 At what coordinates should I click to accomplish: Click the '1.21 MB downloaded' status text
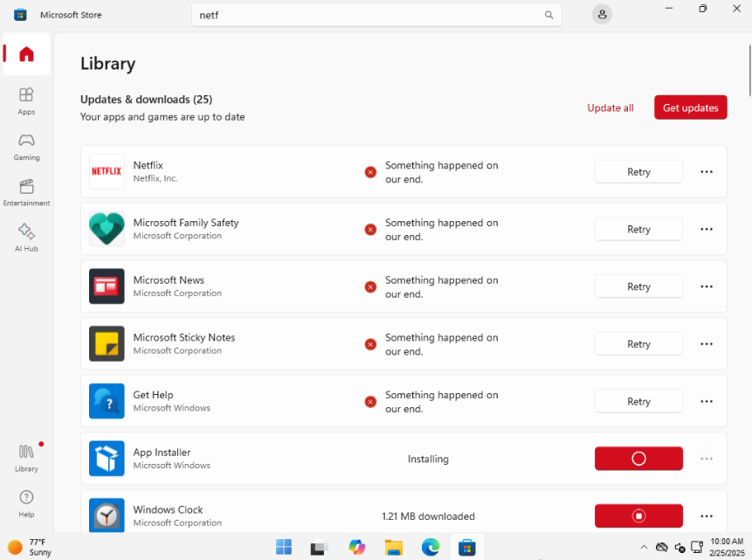[x=428, y=516]
